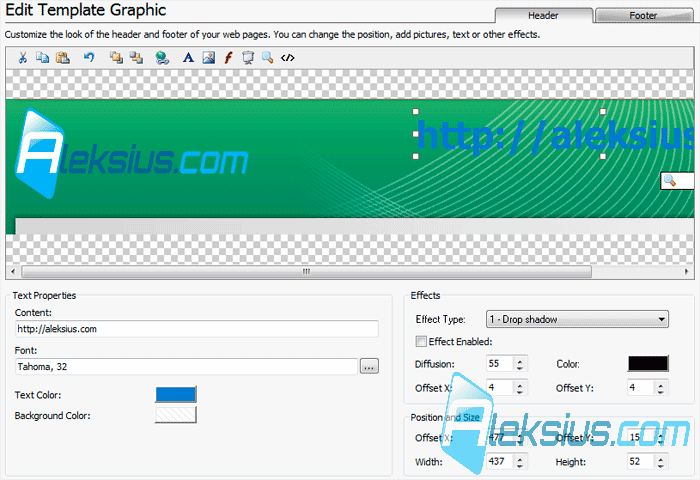Pick the black effect Color swatch
Image resolution: width=700 pixels, height=480 pixels.
(x=648, y=363)
